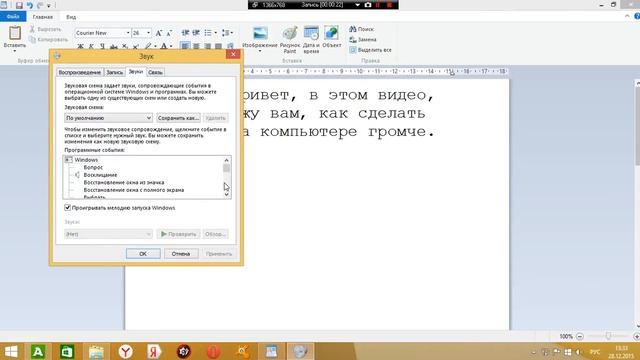Switch to the Запись tab in the Sound dialog
The width and height of the screenshot is (640, 360).
pyautogui.click(x=115, y=72)
